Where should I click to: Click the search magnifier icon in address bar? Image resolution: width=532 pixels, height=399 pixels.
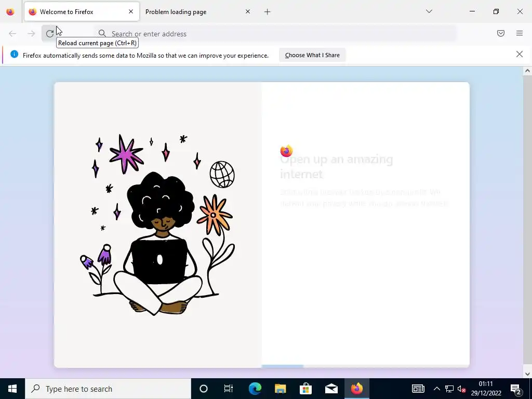[x=102, y=33]
